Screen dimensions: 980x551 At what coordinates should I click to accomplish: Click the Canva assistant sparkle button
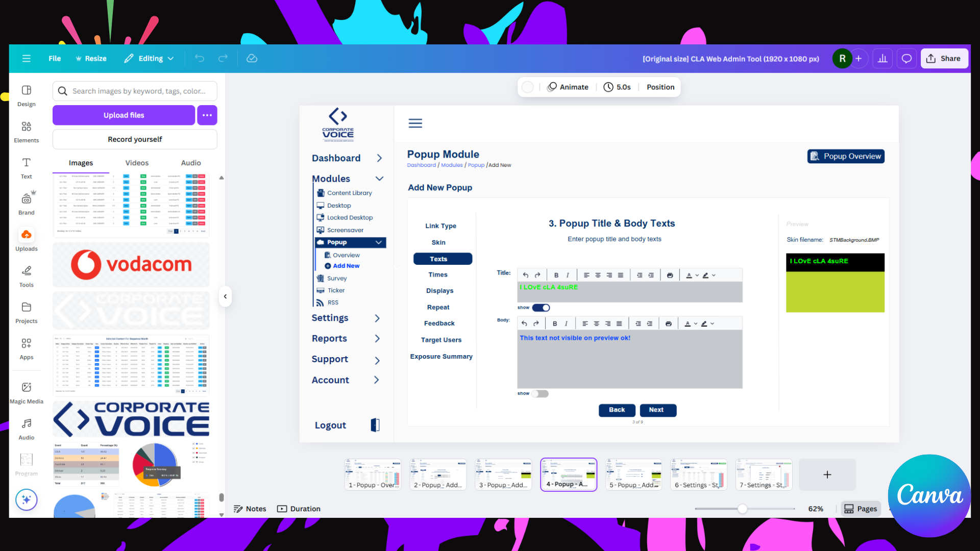tap(26, 499)
